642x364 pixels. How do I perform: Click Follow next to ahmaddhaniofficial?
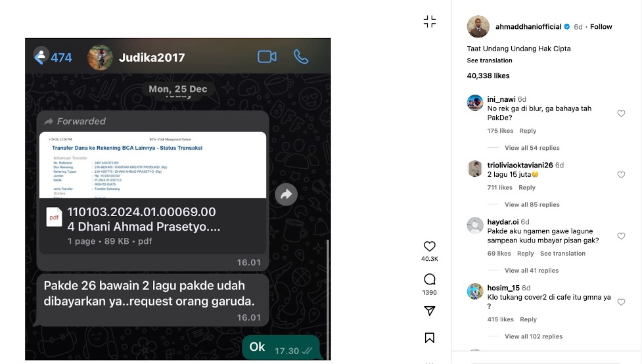(x=601, y=27)
